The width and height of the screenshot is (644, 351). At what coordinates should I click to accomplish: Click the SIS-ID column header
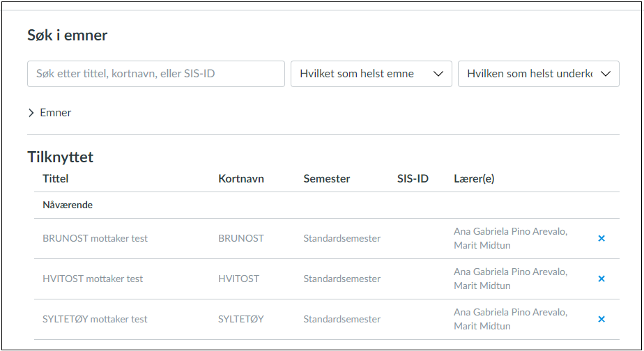pyautogui.click(x=413, y=179)
